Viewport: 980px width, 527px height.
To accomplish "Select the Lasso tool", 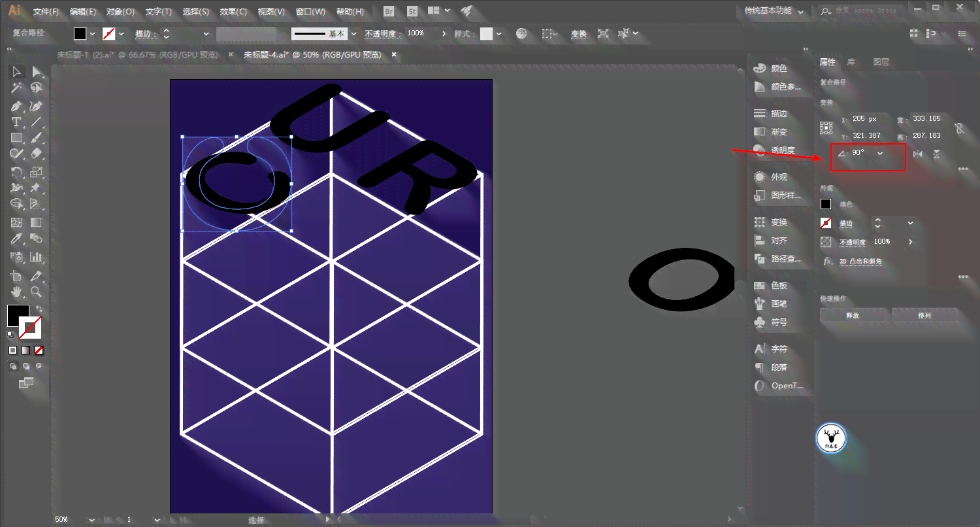I will tap(37, 88).
